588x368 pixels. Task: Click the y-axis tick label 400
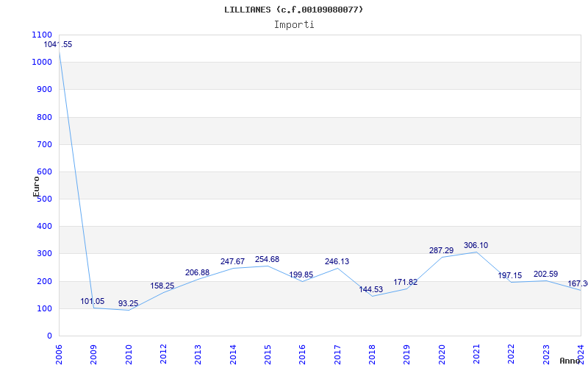44,227
